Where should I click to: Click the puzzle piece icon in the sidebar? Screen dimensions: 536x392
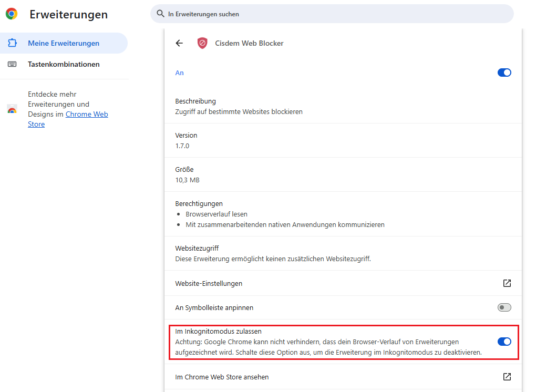tap(12, 43)
